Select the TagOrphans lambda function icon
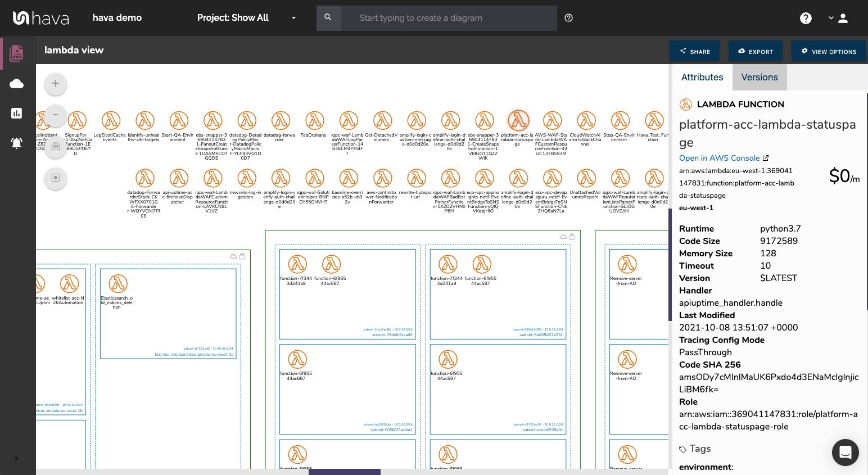The height and width of the screenshot is (475, 868). (314, 120)
